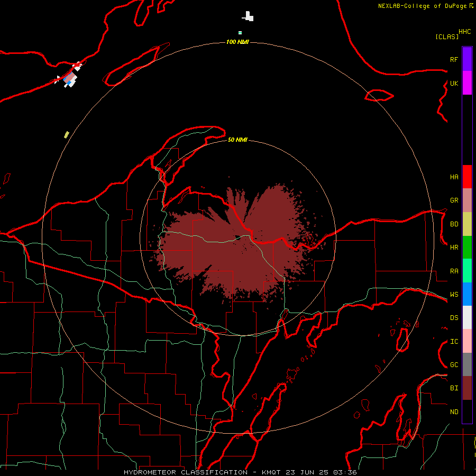Select the GR pink-brown legend swatch

tap(467, 200)
